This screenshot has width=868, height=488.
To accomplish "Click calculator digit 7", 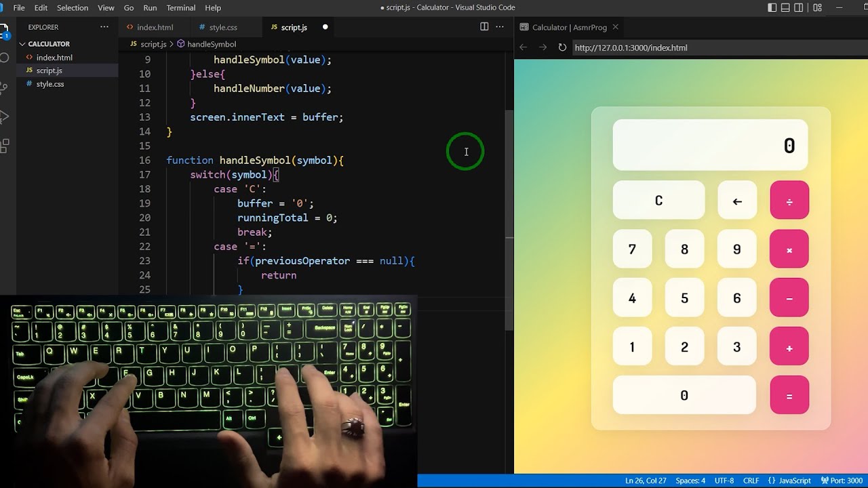I will coord(632,249).
